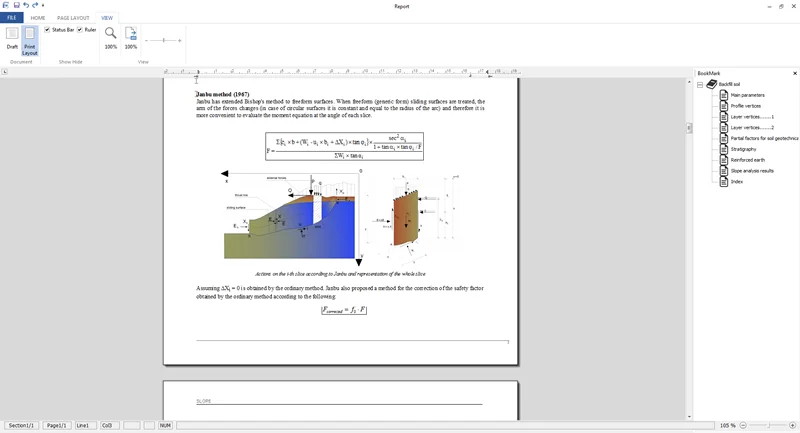This screenshot has width=800, height=433.
Task: Click the Undo arrow icon
Action: 26,5
